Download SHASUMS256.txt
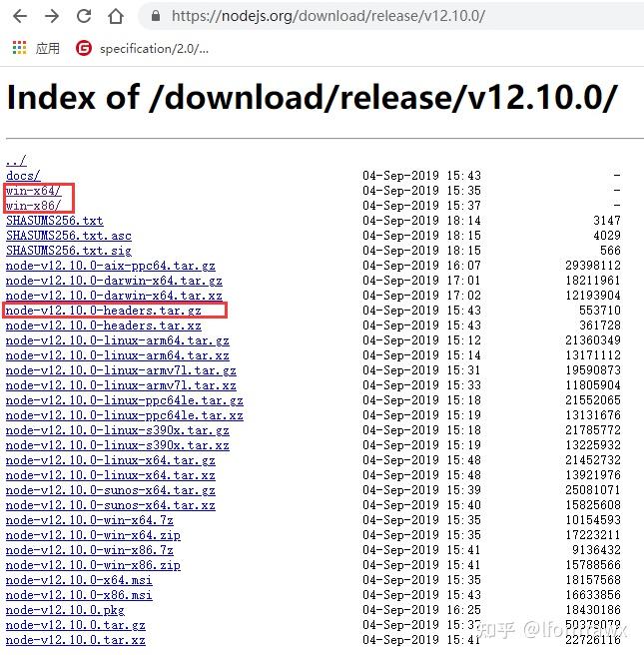The height and width of the screenshot is (657, 644). tap(55, 221)
